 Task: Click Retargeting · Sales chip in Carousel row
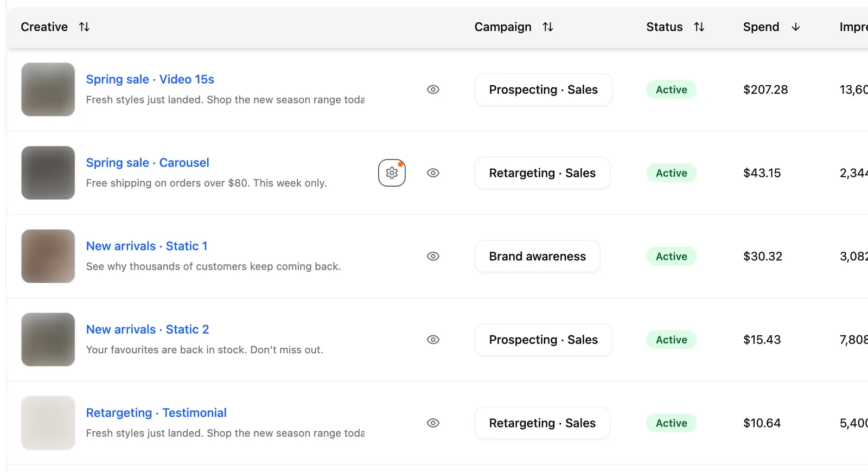[542, 173]
